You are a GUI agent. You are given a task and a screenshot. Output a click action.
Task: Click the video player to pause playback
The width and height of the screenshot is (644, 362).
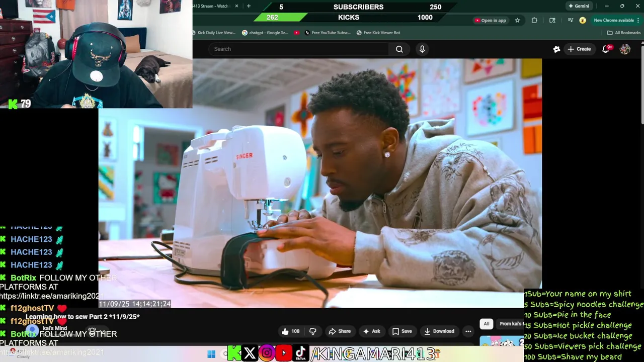point(320,183)
